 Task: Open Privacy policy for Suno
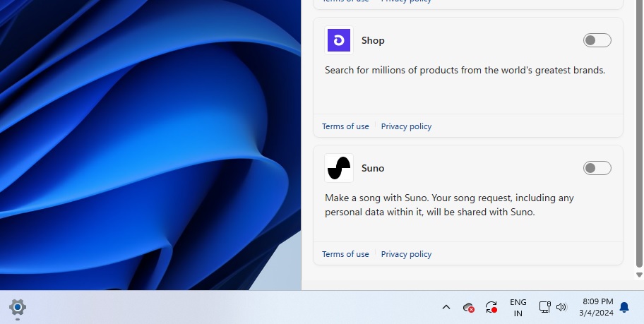[x=406, y=254]
